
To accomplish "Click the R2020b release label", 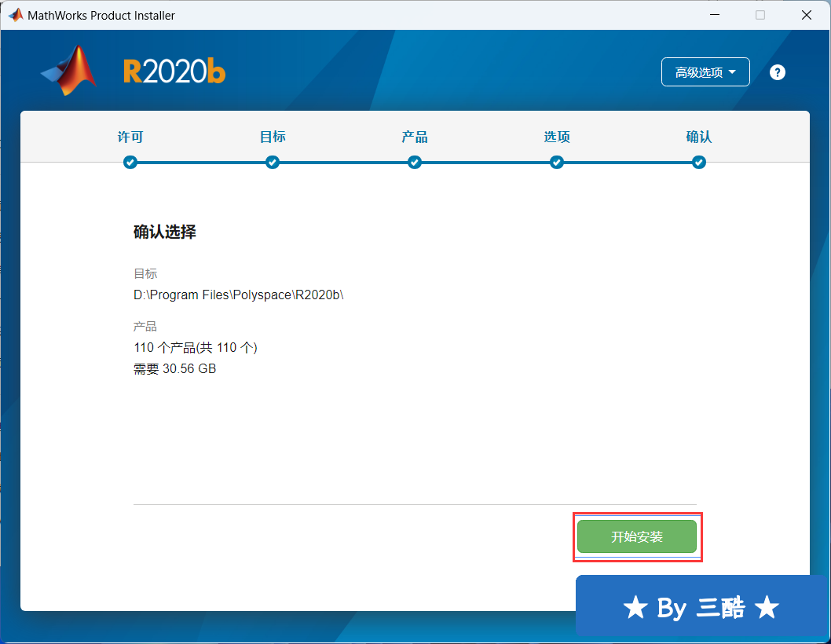I will [174, 71].
